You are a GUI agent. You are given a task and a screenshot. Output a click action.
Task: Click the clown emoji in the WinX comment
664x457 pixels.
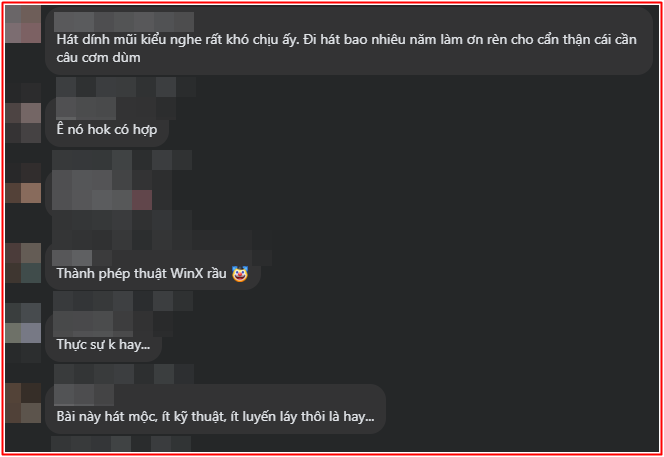tap(240, 274)
